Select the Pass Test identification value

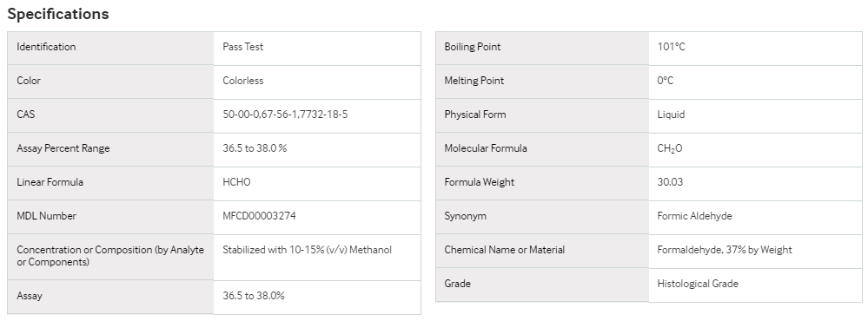coord(243,47)
